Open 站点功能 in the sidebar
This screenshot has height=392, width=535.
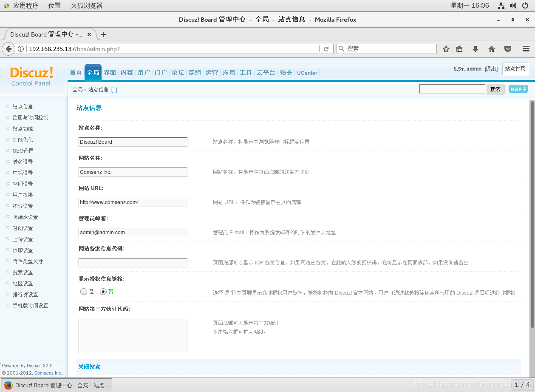tap(23, 128)
